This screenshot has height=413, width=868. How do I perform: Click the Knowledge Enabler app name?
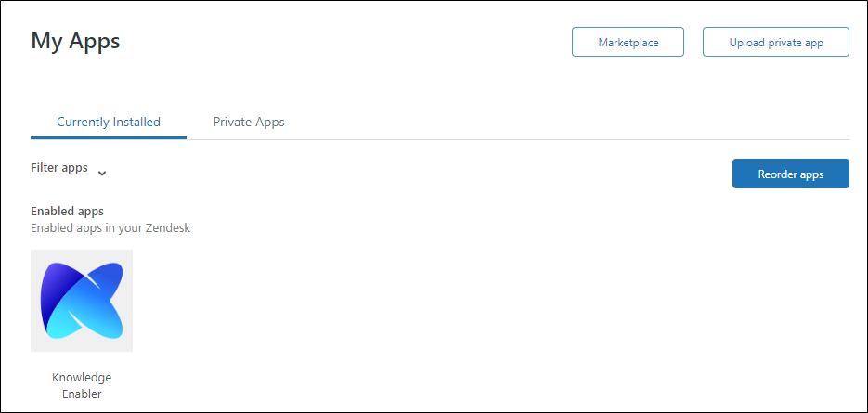[x=82, y=386]
